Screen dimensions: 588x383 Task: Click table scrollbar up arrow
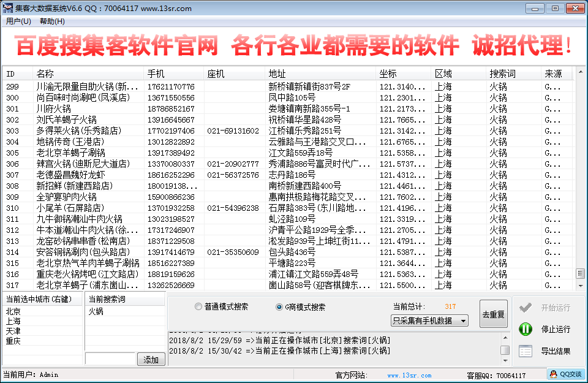coord(581,71)
